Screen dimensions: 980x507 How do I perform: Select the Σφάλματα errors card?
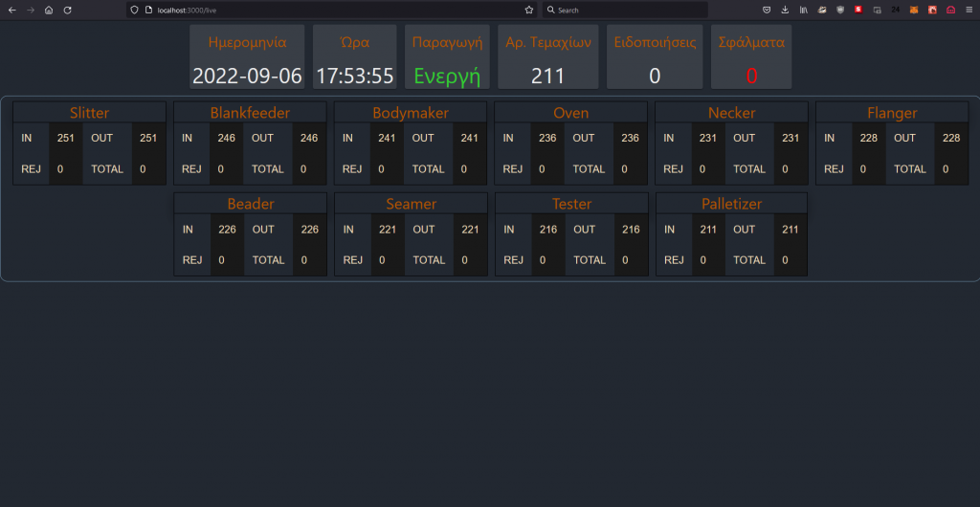click(x=751, y=57)
